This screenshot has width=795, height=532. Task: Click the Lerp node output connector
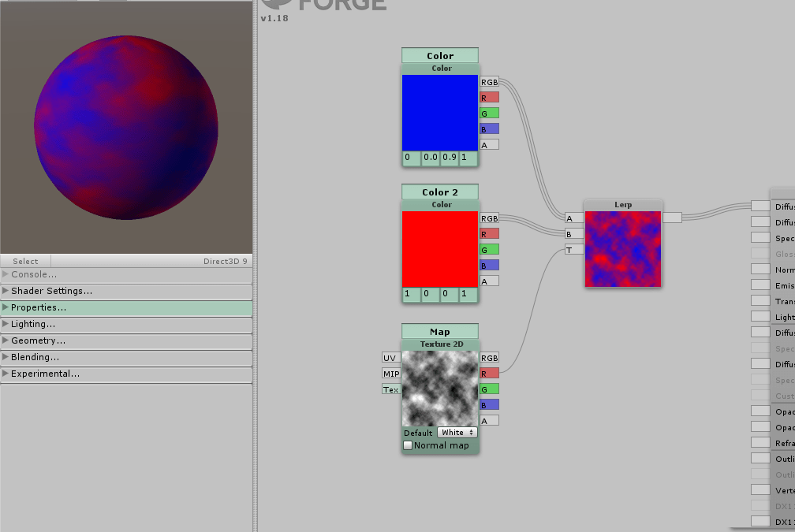coord(672,218)
